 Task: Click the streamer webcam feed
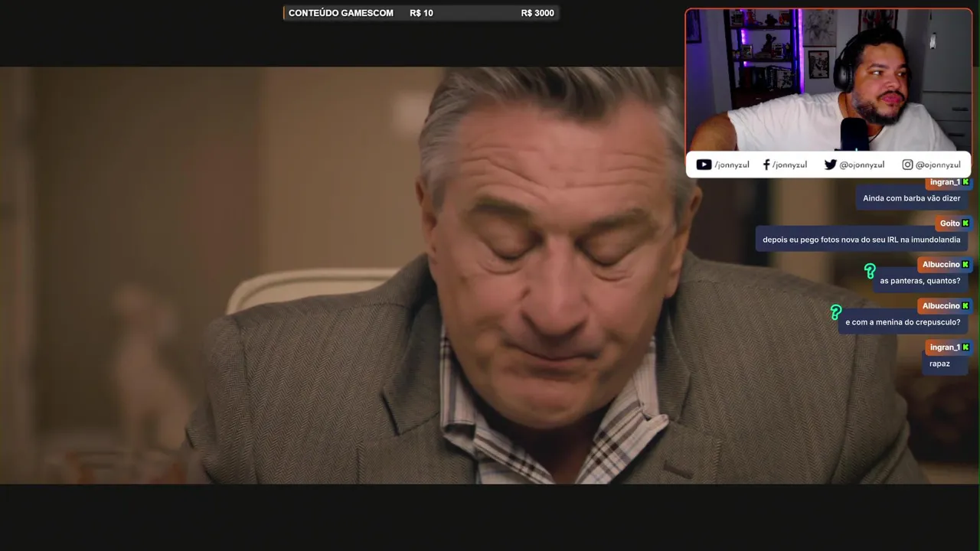(828, 80)
